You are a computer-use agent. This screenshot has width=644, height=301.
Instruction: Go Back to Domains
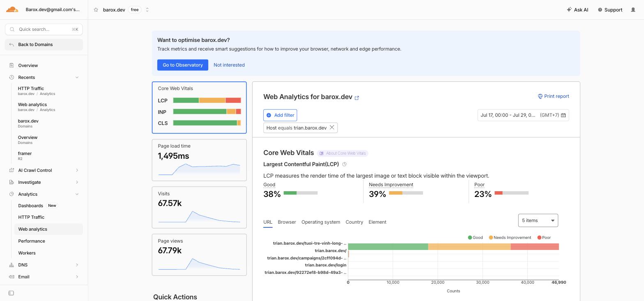[x=44, y=44]
